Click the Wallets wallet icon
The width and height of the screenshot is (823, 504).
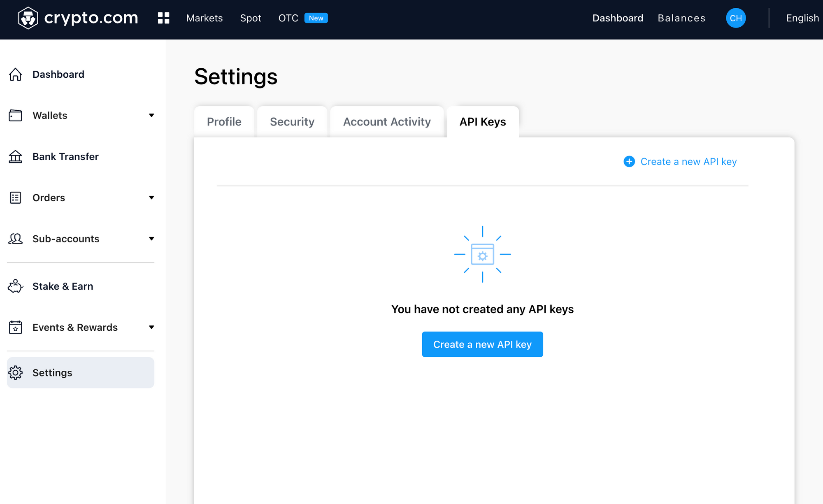[x=15, y=115]
